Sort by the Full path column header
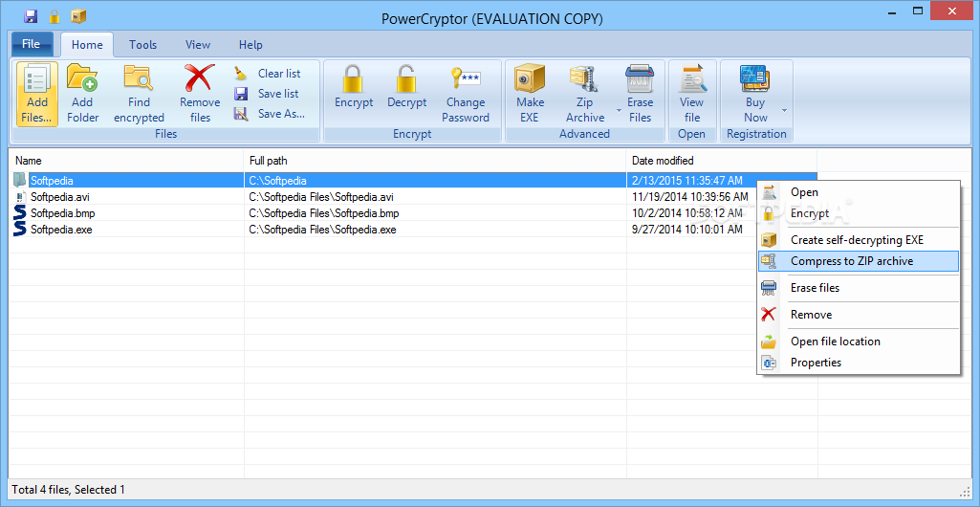The height and width of the screenshot is (507, 980). [435, 161]
